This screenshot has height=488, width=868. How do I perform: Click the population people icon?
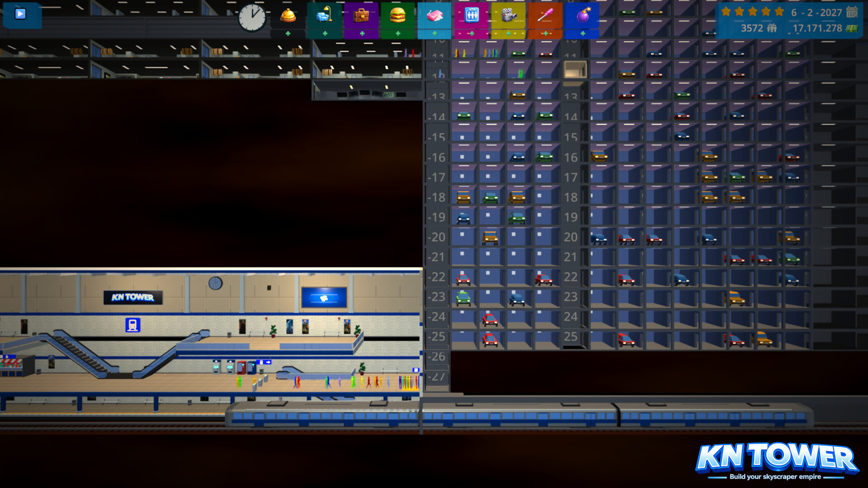coord(772,28)
